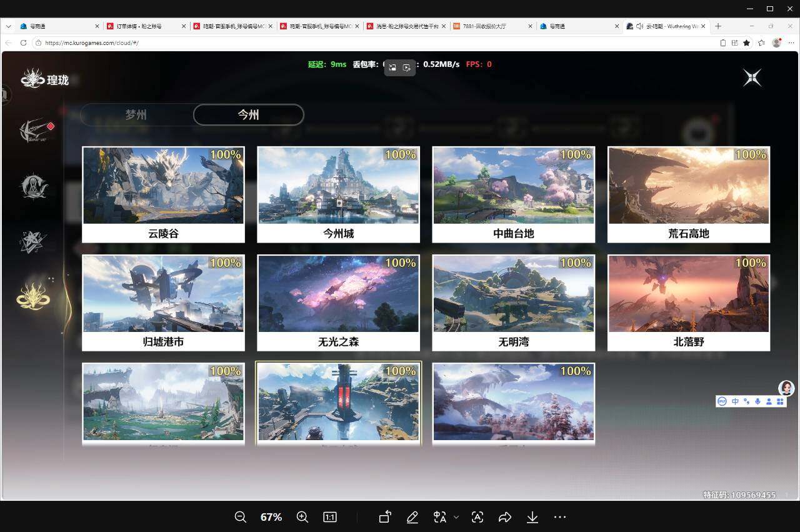Select the 荒石高地 area card
The width and height of the screenshot is (800, 532).
689,194
